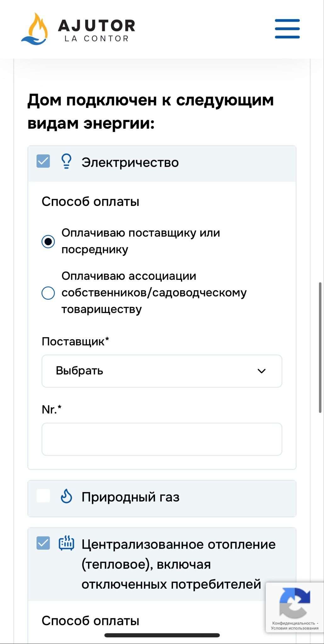The width and height of the screenshot is (324, 644).
Task: Focus the Nr. input field
Action: pyautogui.click(x=162, y=439)
